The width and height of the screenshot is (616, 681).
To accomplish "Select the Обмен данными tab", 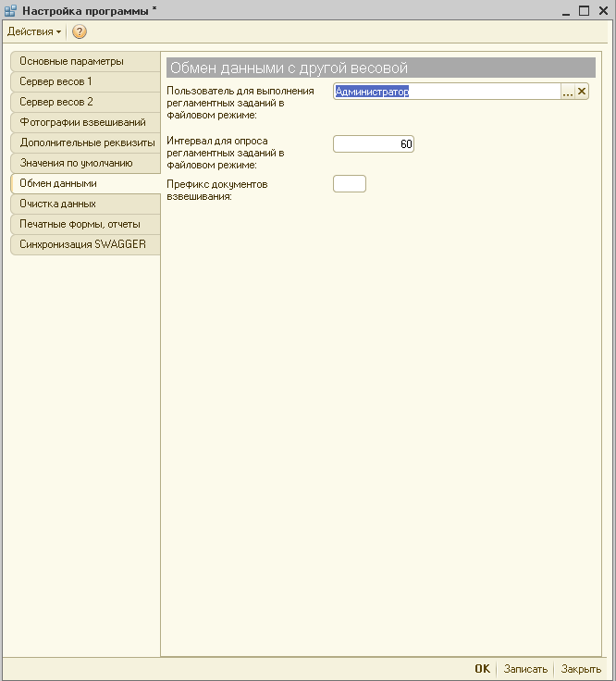I will point(58,183).
